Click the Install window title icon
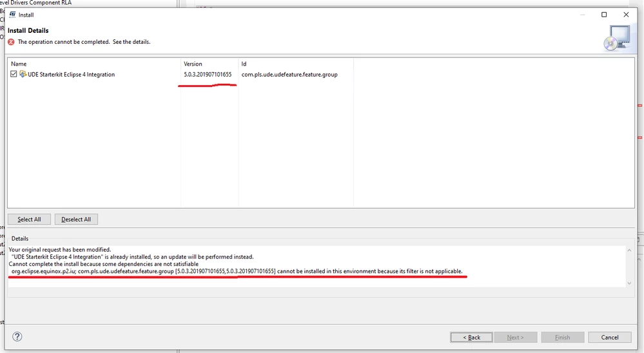Viewport: 644px width, 353px height. pyautogui.click(x=12, y=15)
